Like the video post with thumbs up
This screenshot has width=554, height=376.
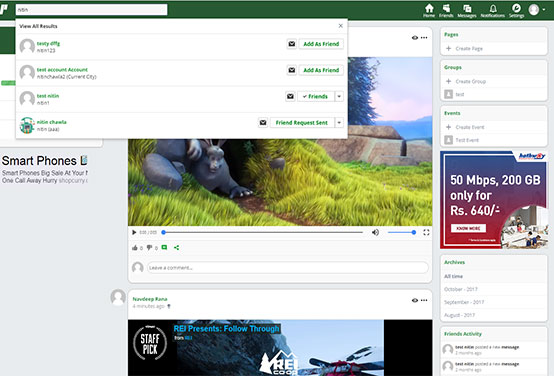135,248
